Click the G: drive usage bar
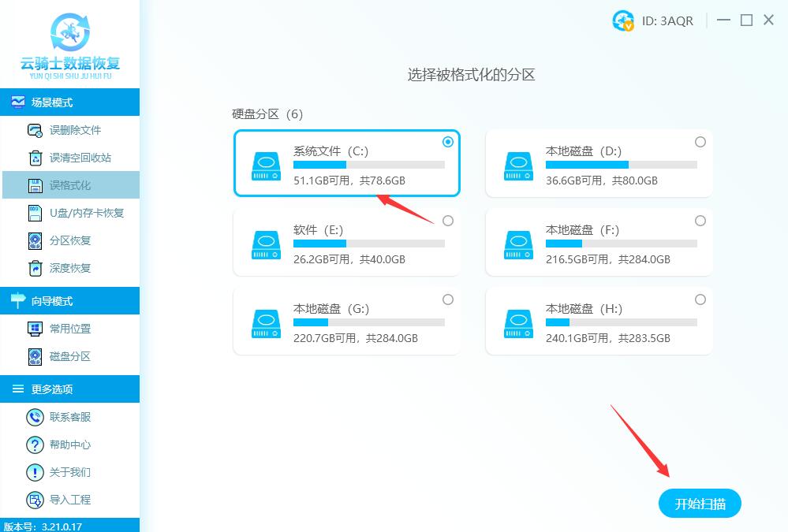 click(369, 322)
